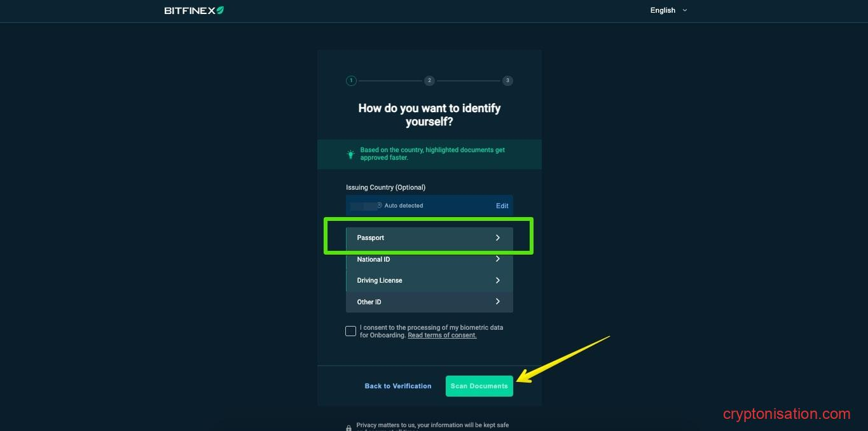Click the auto detected info icon
This screenshot has width=868, height=431.
pos(380,205)
